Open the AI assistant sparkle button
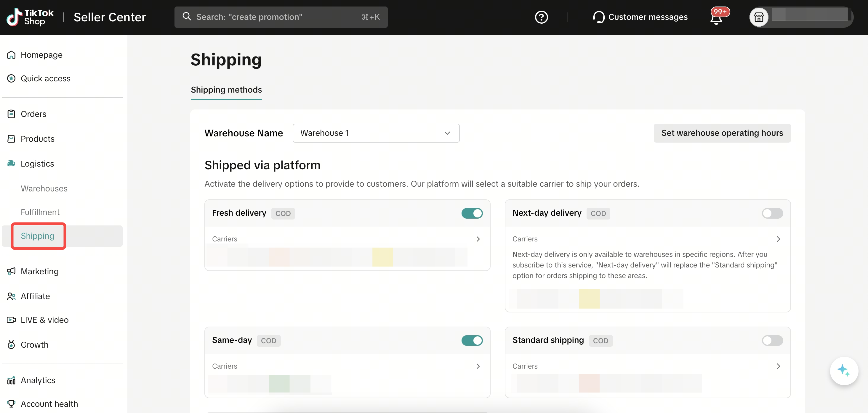 point(843,370)
